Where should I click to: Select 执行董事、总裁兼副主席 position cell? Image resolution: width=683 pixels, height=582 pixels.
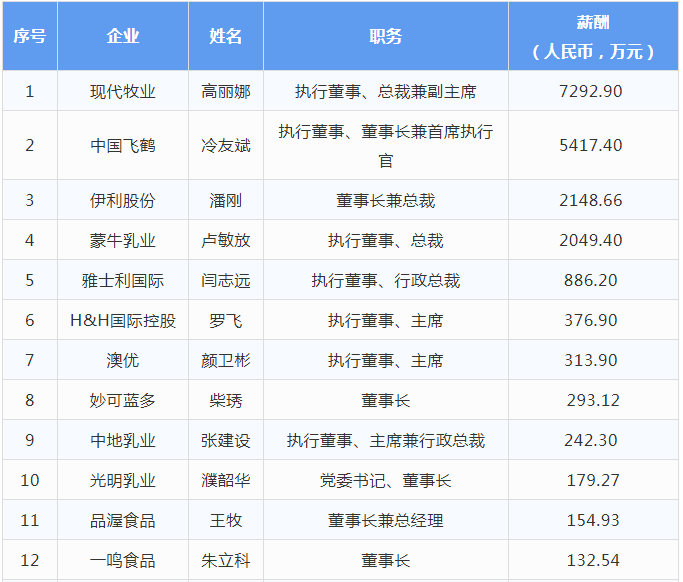click(x=385, y=91)
